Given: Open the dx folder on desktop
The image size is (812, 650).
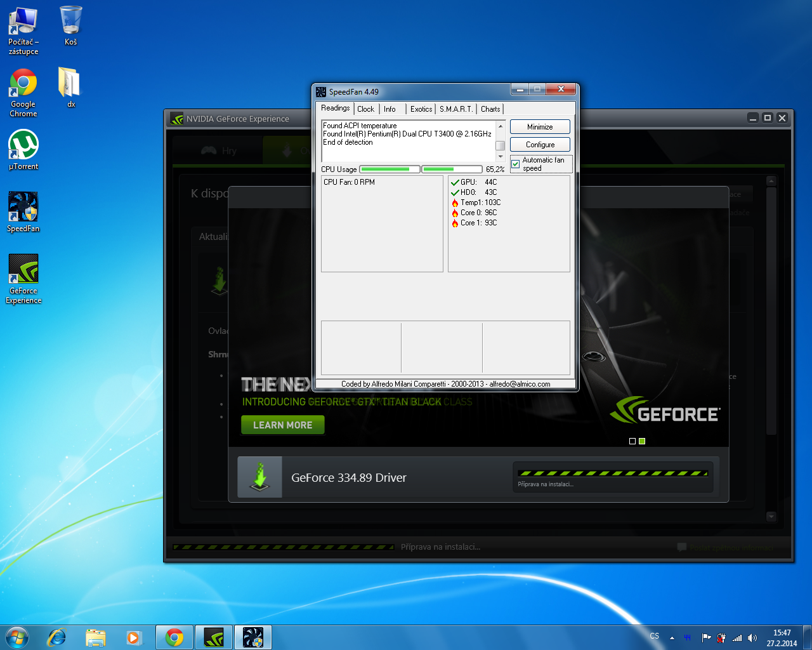Looking at the screenshot, I should pos(69,83).
